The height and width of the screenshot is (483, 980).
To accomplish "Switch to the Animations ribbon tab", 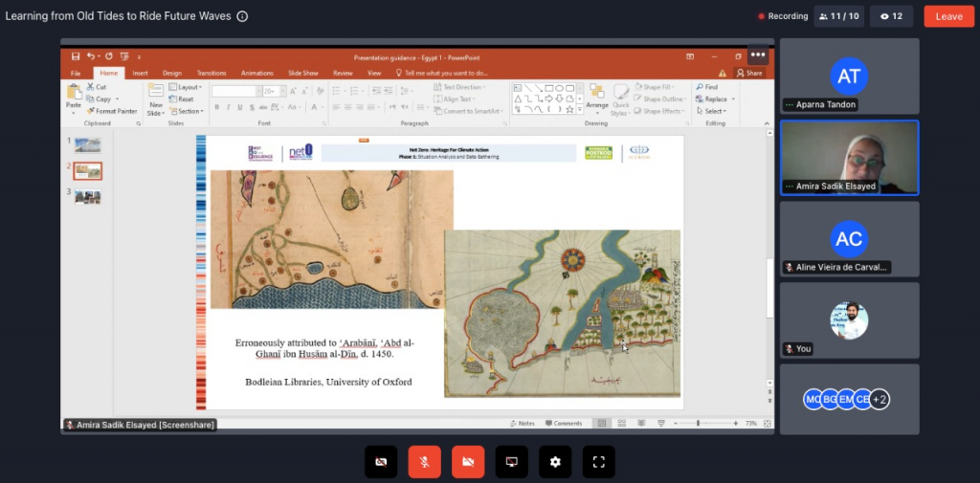I will point(256,73).
